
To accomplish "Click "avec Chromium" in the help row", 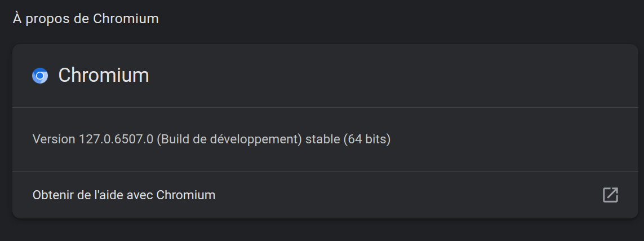I will click(x=171, y=195).
